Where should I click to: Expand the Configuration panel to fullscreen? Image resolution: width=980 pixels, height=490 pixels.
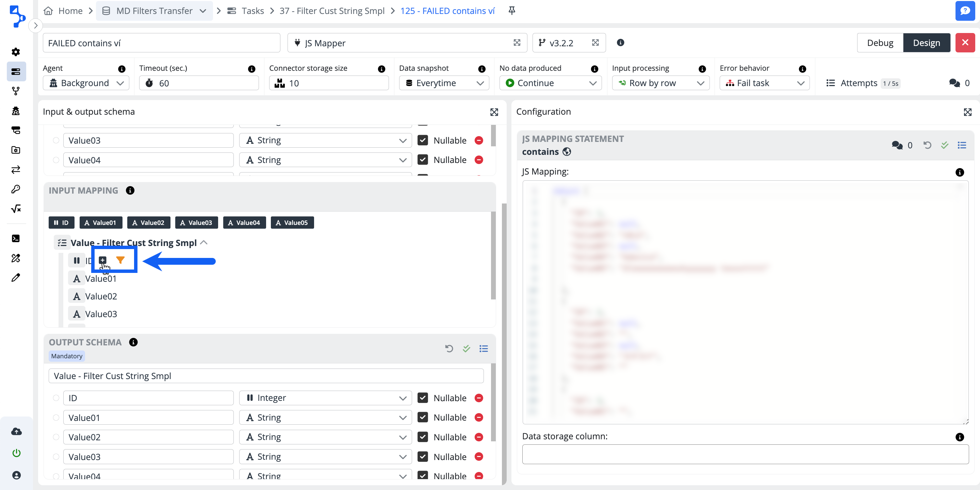(x=967, y=112)
